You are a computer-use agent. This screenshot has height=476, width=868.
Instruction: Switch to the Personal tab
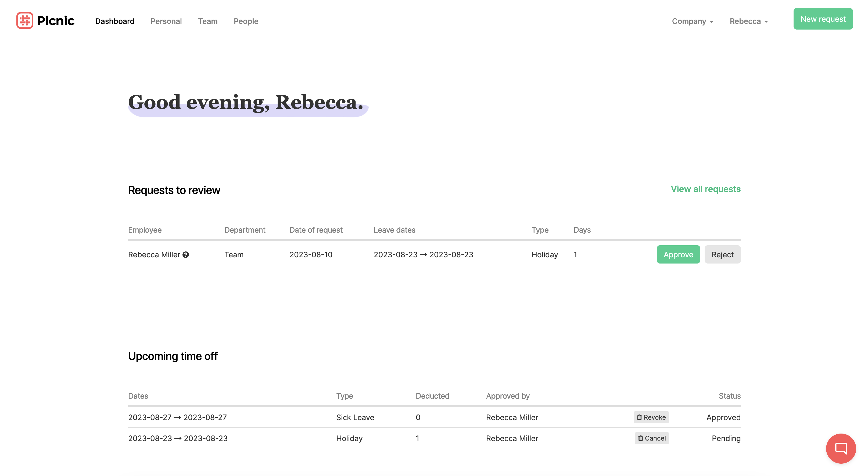166,21
